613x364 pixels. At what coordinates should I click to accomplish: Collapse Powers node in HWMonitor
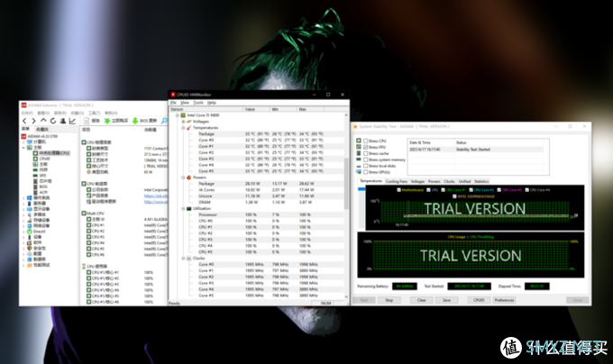tap(183, 177)
